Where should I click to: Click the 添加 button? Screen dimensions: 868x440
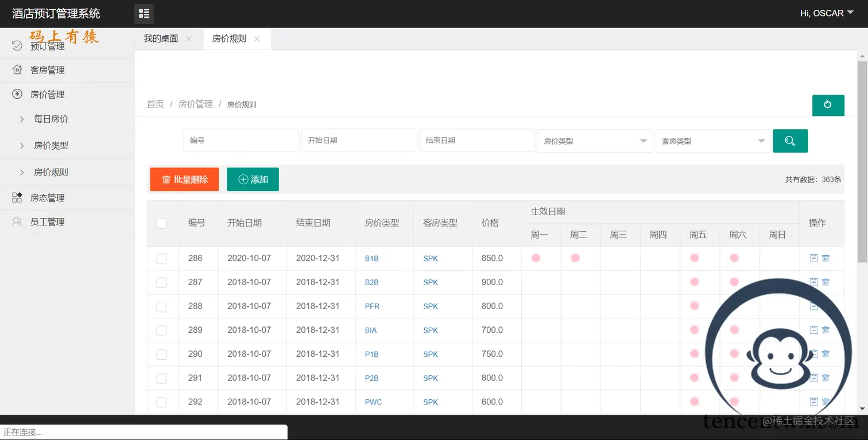point(253,180)
